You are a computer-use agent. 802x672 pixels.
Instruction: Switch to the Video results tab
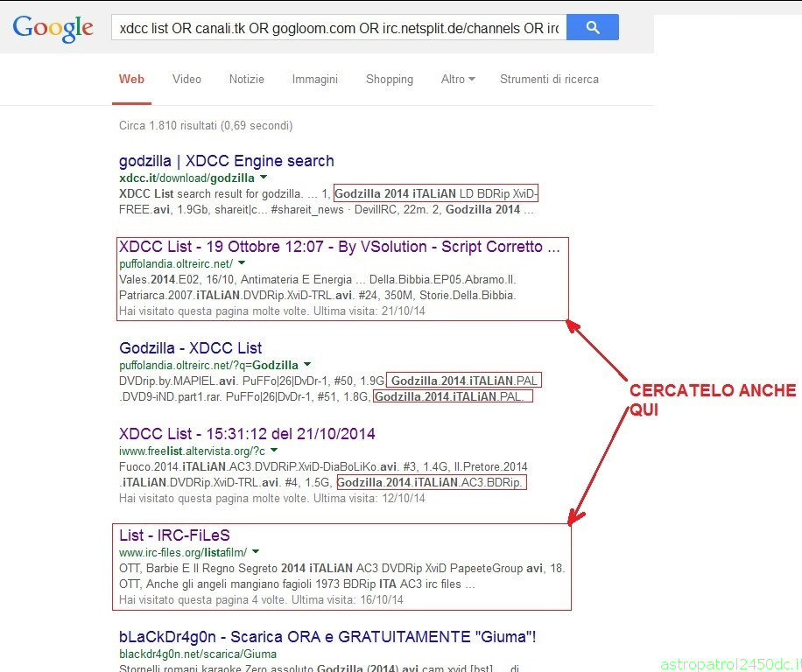(186, 80)
